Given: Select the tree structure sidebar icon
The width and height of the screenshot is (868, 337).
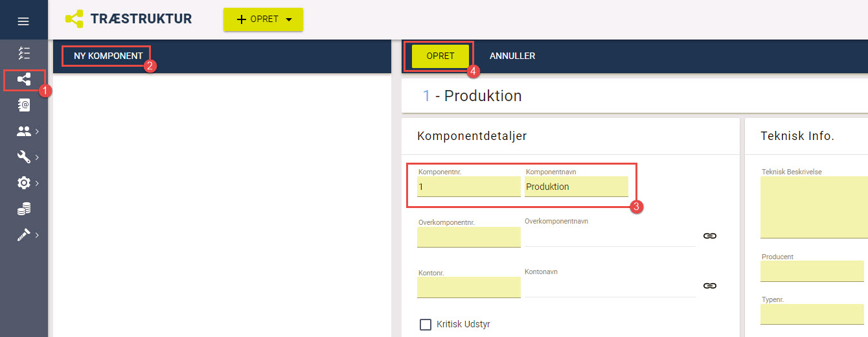Looking at the screenshot, I should tap(24, 80).
